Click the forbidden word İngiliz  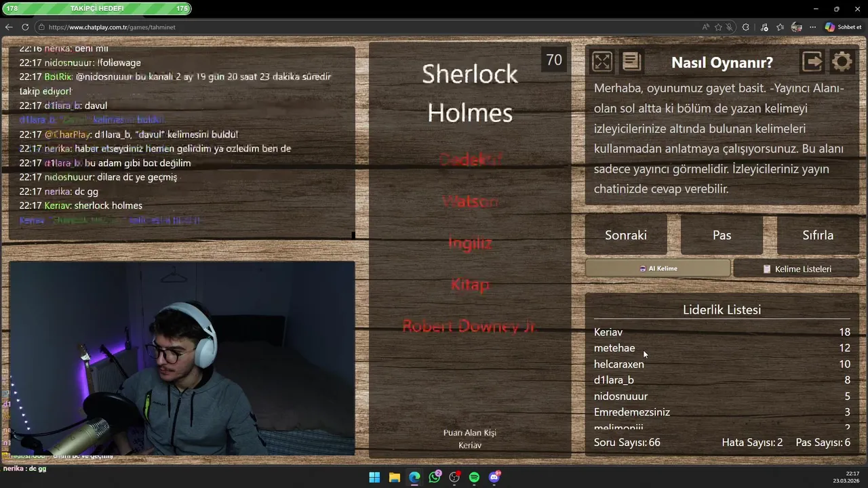click(470, 243)
